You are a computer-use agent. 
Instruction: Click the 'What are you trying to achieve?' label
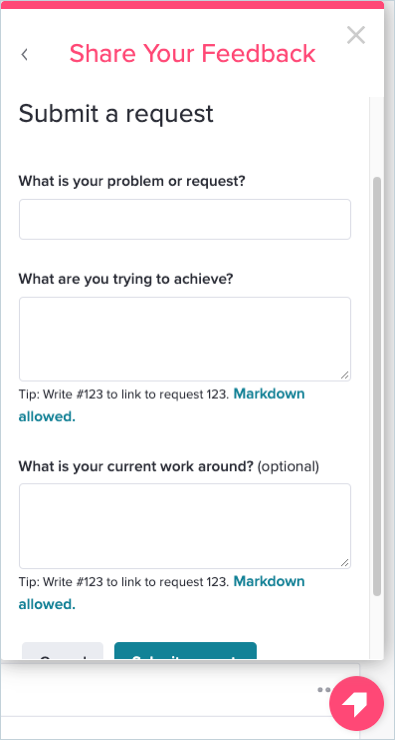coord(126,279)
